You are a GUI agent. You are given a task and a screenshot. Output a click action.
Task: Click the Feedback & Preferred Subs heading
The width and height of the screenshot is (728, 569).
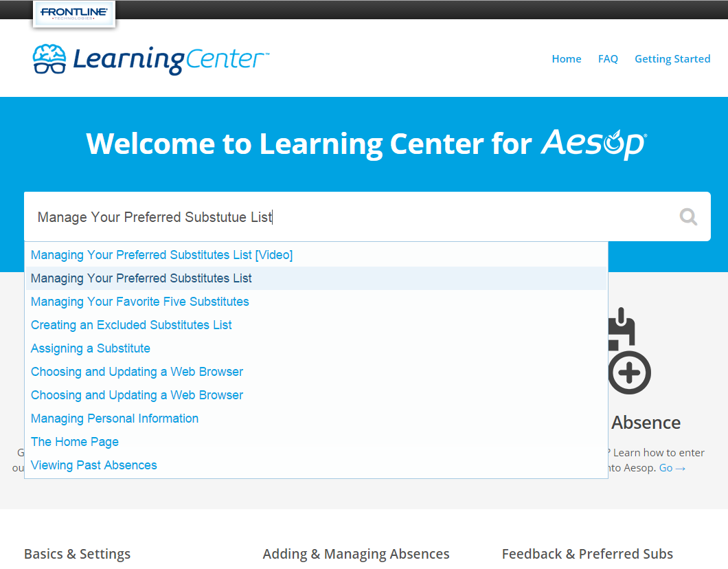point(587,554)
